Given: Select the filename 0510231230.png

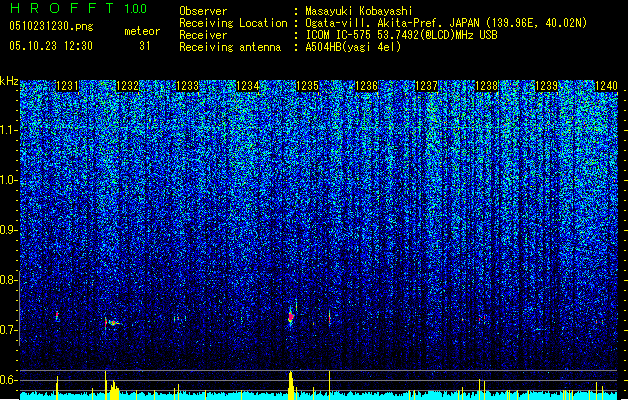Looking at the screenshot, I should [x=51, y=27].
